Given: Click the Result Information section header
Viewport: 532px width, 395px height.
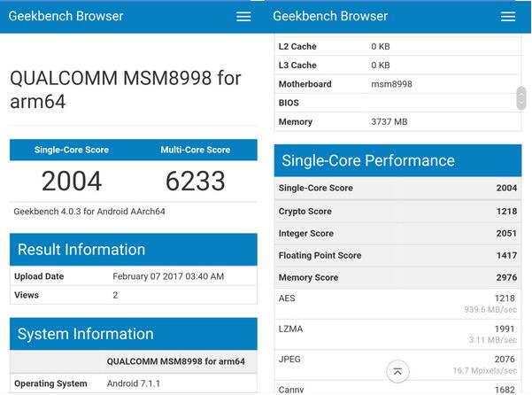Looking at the screenshot, I should coord(134,250).
